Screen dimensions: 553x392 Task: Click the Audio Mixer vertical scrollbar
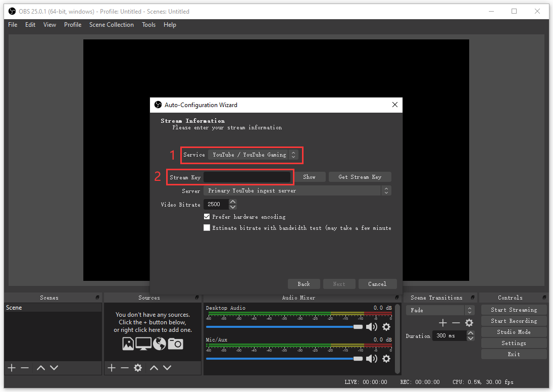pos(397,338)
